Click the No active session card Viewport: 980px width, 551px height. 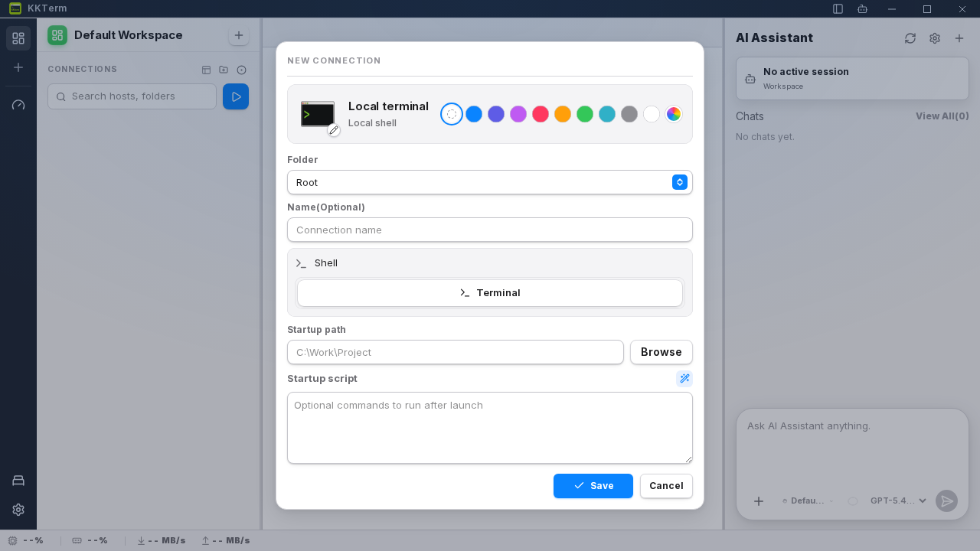(852, 78)
